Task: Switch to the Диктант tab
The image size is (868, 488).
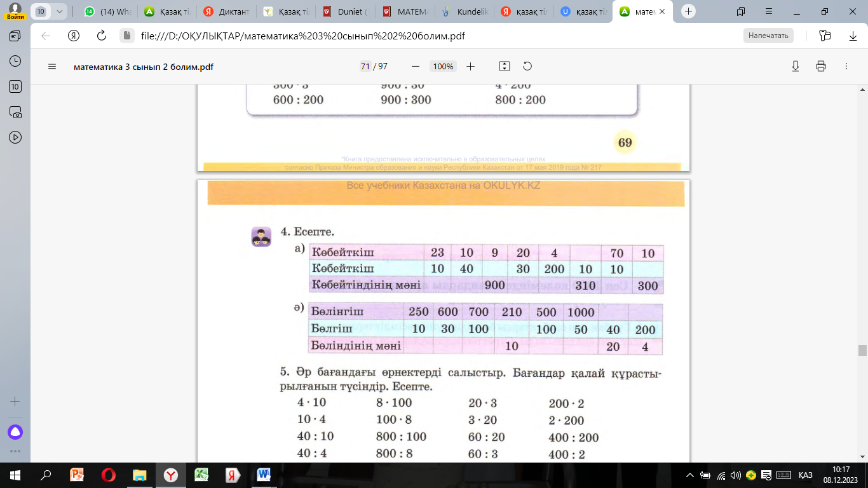Action: tap(226, 11)
